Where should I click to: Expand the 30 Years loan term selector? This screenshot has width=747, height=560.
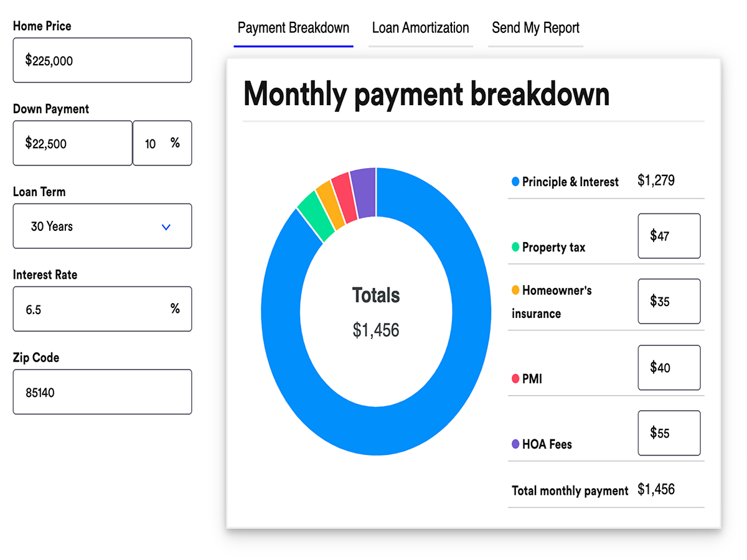pos(102,226)
